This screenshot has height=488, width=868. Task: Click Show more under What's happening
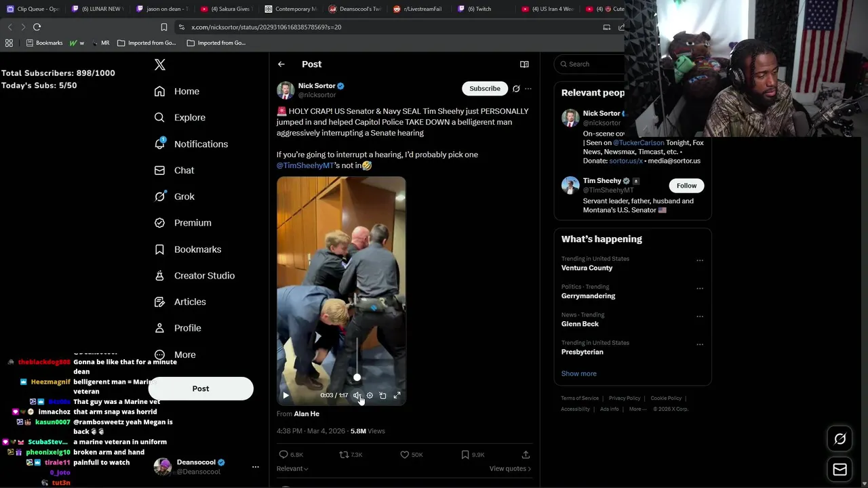(578, 373)
